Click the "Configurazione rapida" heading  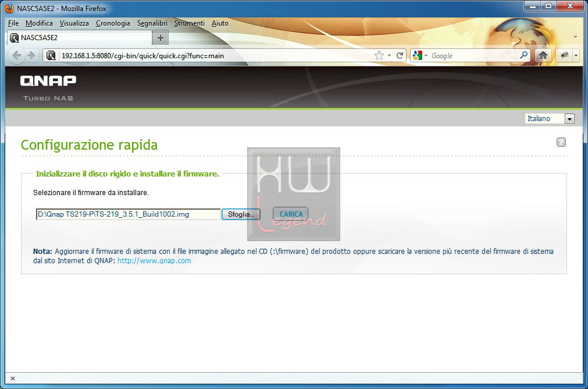point(89,145)
